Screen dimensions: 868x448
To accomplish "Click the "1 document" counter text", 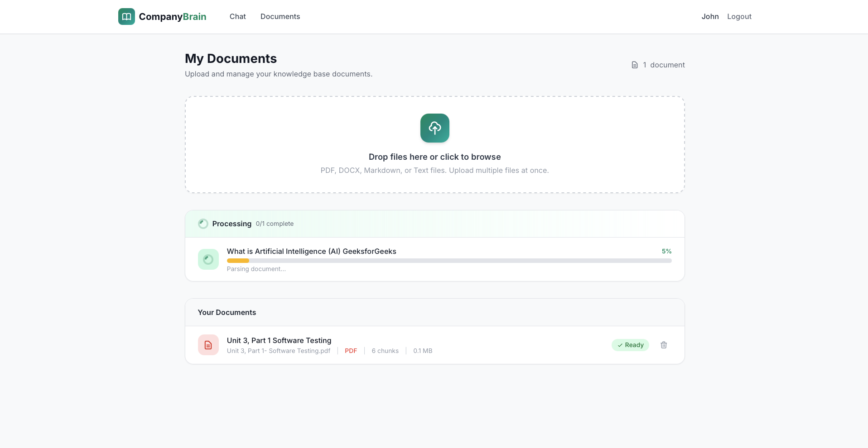I will 664,65.
